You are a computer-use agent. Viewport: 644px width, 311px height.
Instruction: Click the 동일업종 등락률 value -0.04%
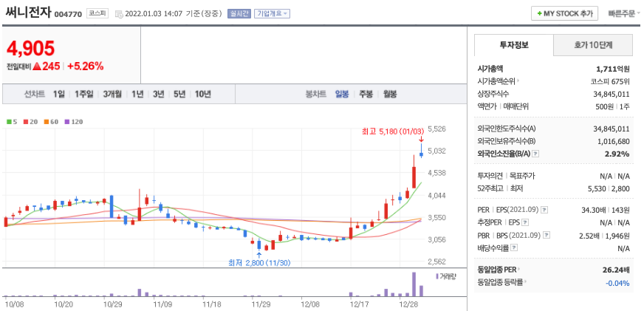coord(617,283)
